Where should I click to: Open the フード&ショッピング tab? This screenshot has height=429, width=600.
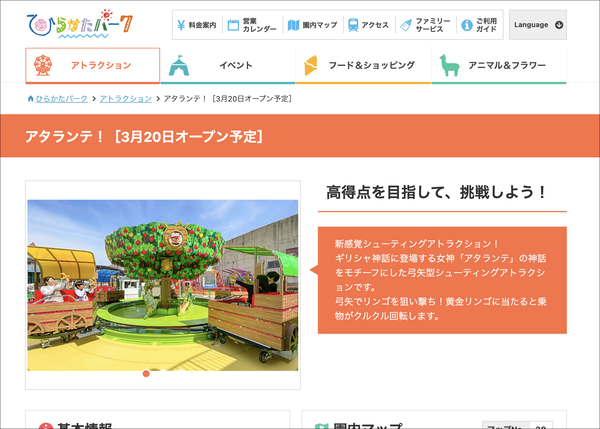[363, 65]
